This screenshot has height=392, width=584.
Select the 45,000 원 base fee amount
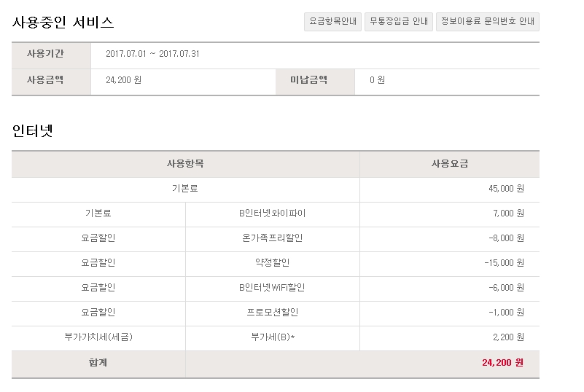point(506,189)
